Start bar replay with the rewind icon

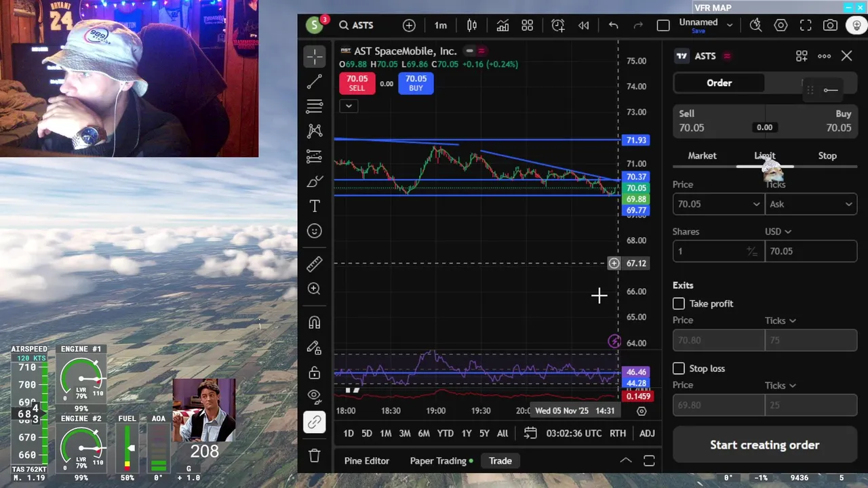point(583,25)
